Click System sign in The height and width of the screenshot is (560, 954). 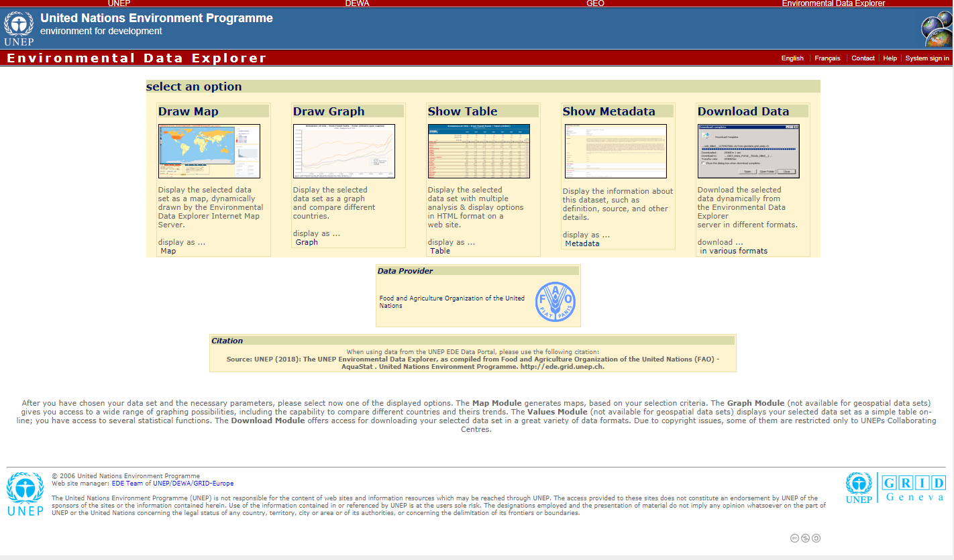point(927,58)
